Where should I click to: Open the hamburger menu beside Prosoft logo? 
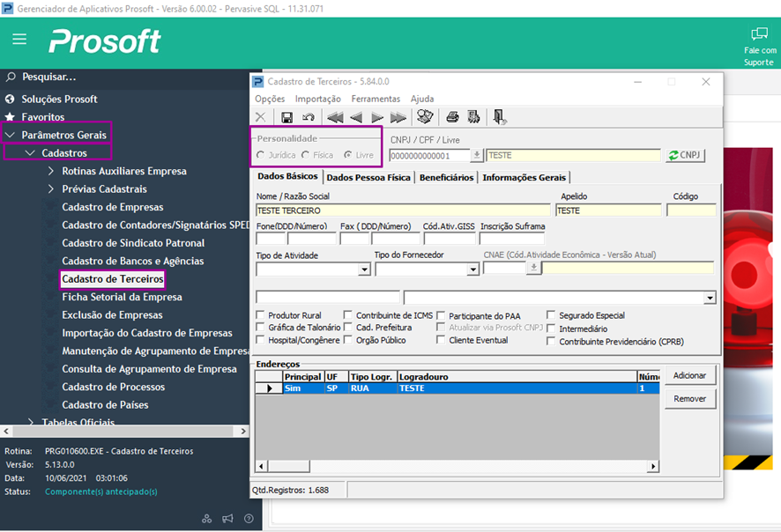click(x=19, y=40)
